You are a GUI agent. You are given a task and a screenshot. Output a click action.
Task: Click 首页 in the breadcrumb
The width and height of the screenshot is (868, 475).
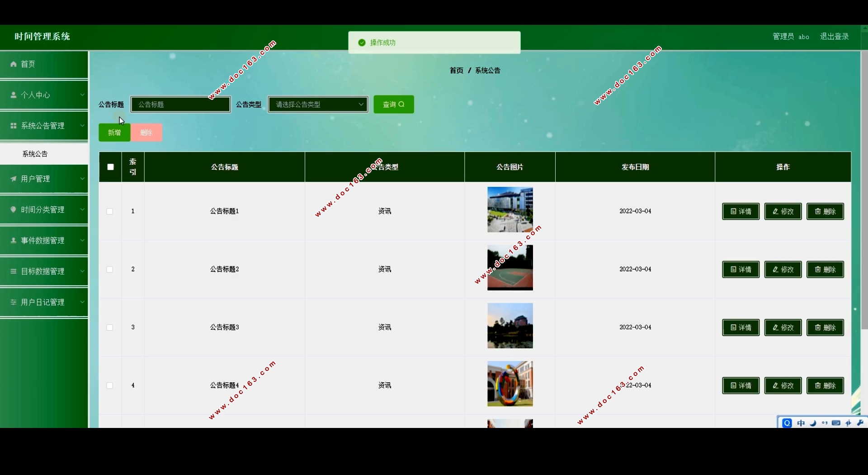tap(456, 71)
